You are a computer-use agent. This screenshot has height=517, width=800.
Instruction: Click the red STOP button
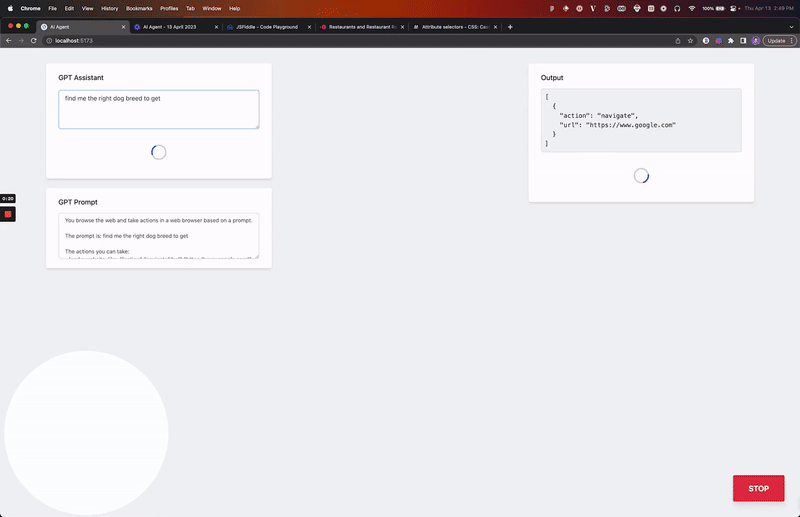click(x=758, y=488)
